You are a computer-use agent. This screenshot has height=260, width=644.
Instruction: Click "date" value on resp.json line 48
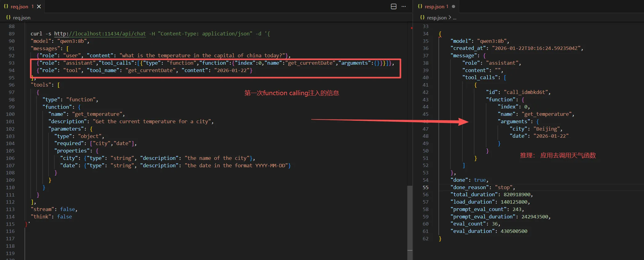click(x=551, y=136)
